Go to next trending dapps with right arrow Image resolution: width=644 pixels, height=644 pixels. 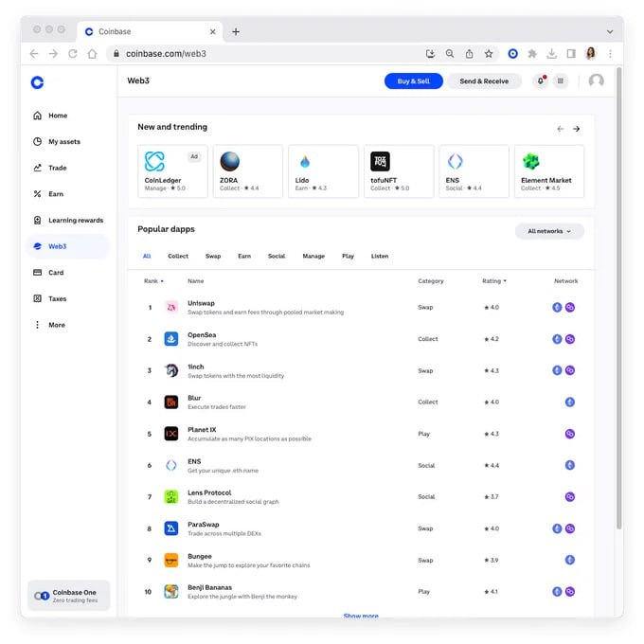pyautogui.click(x=576, y=129)
